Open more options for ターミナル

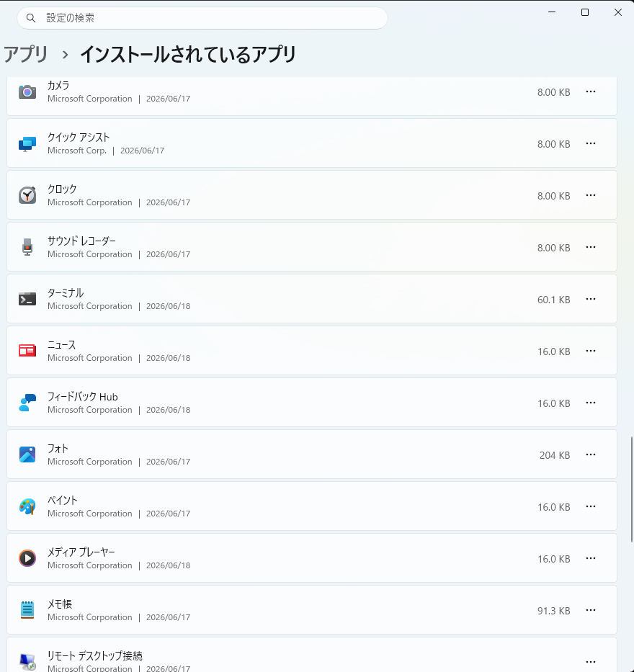tap(591, 299)
